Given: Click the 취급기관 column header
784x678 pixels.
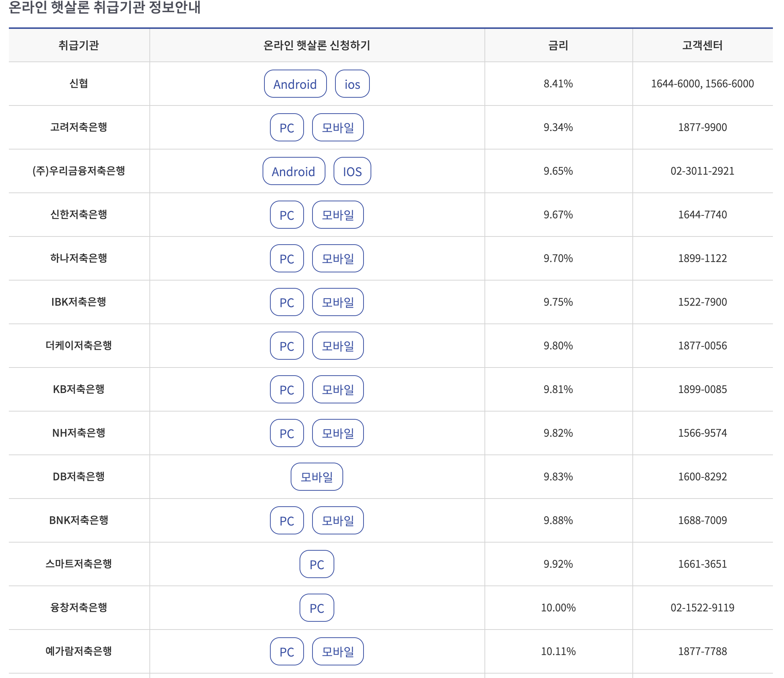Looking at the screenshot, I should 79,46.
